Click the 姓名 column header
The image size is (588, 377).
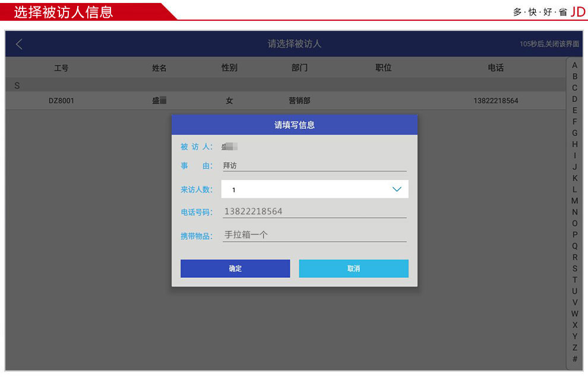(159, 68)
